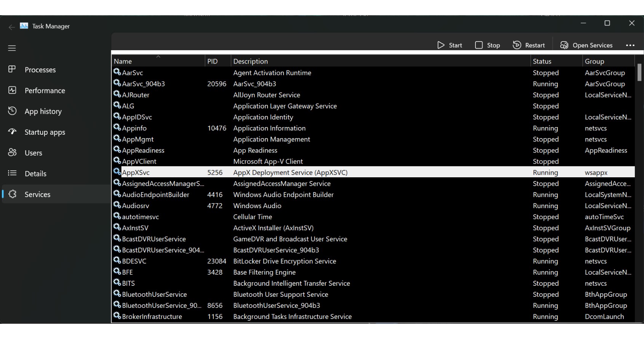Stop the selected service

pyautogui.click(x=488, y=45)
